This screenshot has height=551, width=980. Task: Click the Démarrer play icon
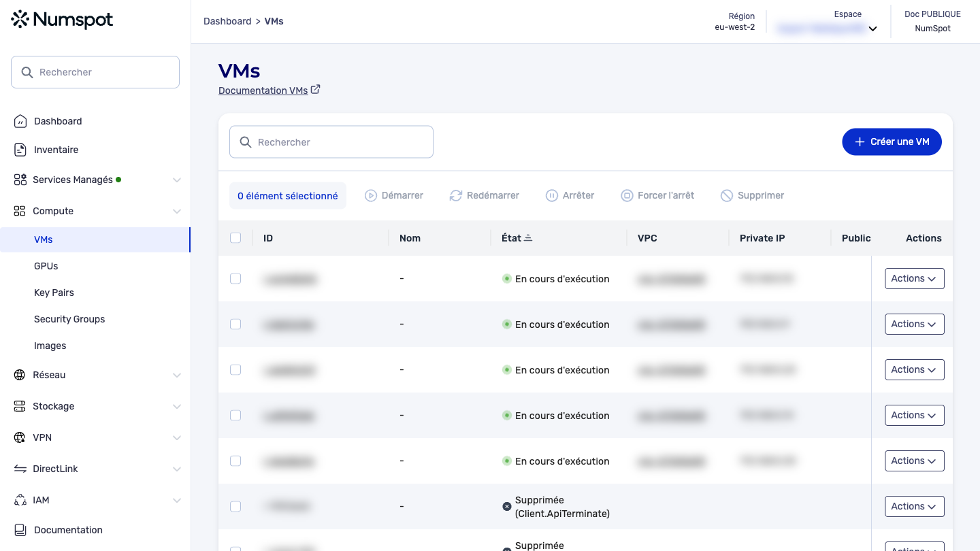pos(371,196)
